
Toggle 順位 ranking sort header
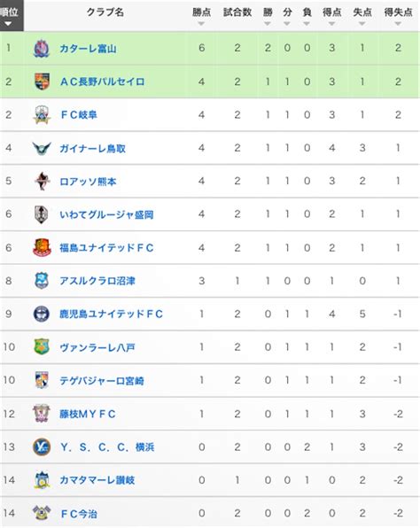click(x=12, y=16)
